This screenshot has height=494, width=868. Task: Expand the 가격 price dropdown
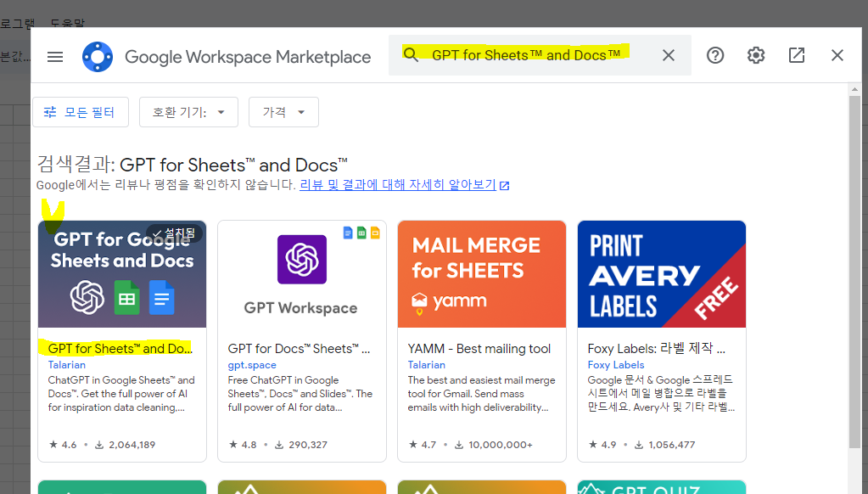tap(283, 112)
